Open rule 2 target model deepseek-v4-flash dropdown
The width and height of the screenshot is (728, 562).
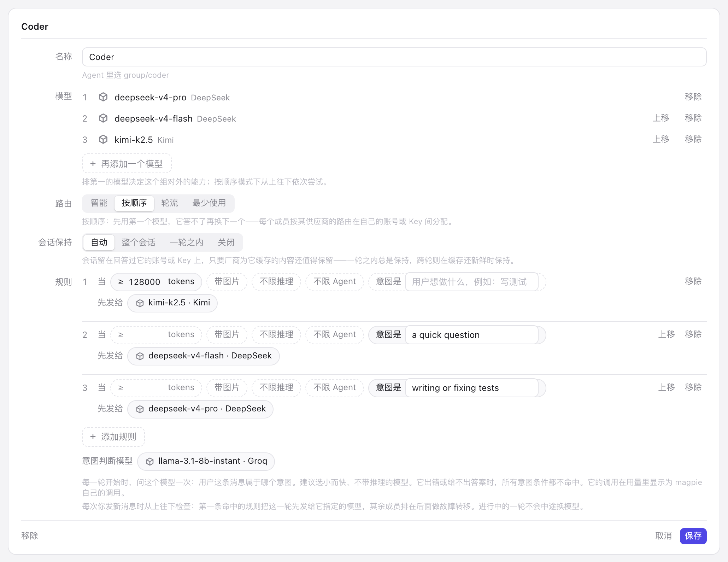[x=204, y=356]
